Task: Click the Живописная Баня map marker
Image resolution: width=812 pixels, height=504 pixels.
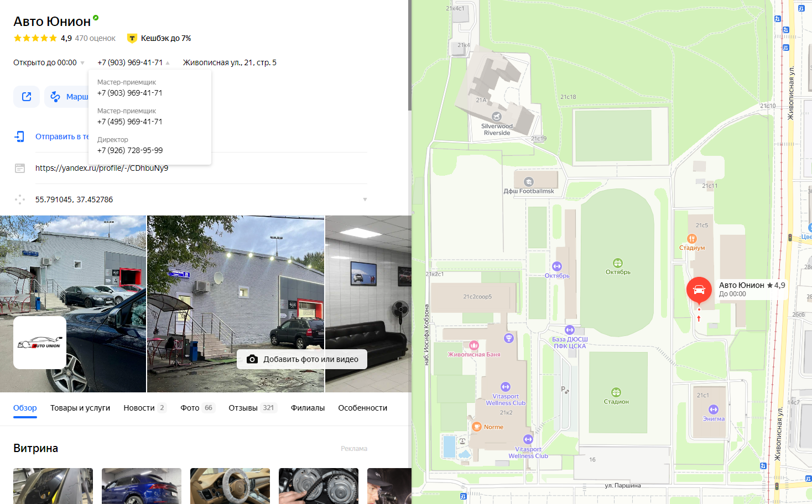Action: tap(473, 345)
